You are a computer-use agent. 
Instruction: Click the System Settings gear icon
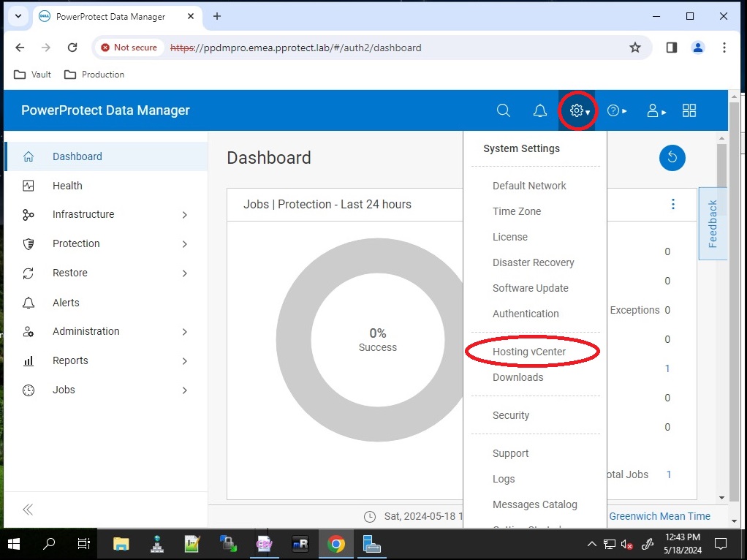pyautogui.click(x=577, y=110)
